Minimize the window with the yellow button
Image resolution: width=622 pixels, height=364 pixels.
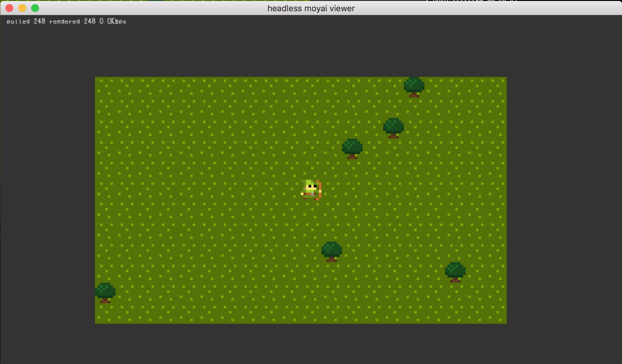coord(22,8)
